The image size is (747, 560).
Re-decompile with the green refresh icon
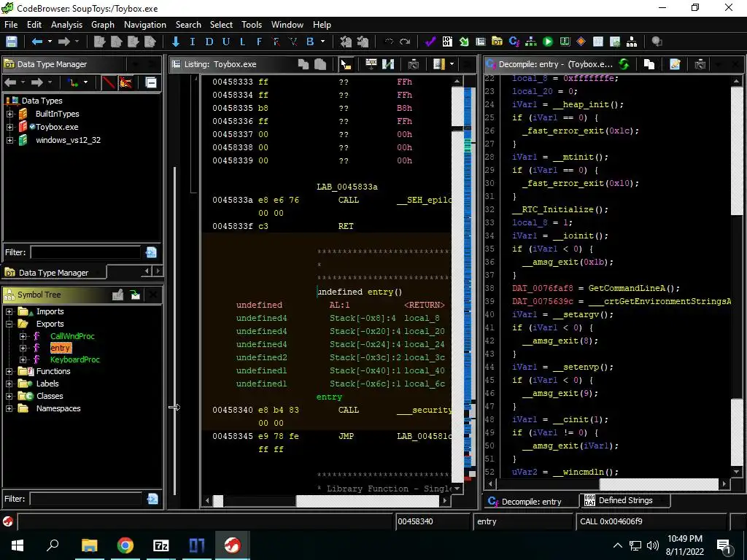tap(624, 64)
